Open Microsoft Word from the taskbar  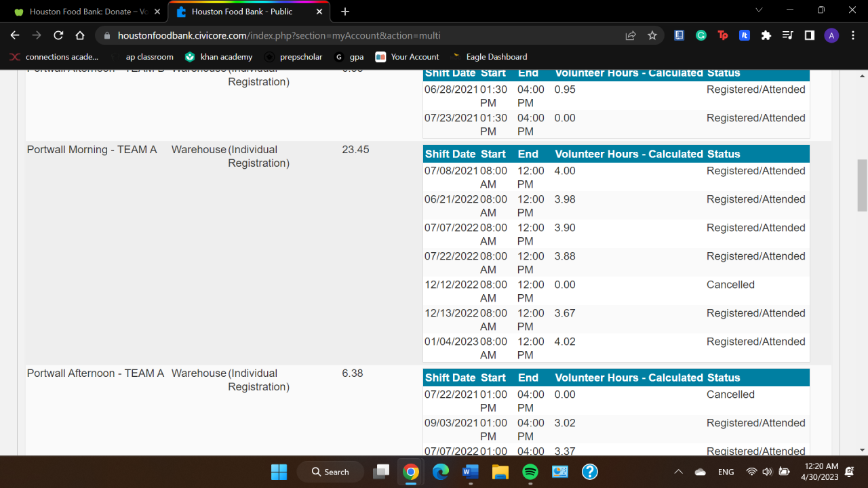pos(471,472)
